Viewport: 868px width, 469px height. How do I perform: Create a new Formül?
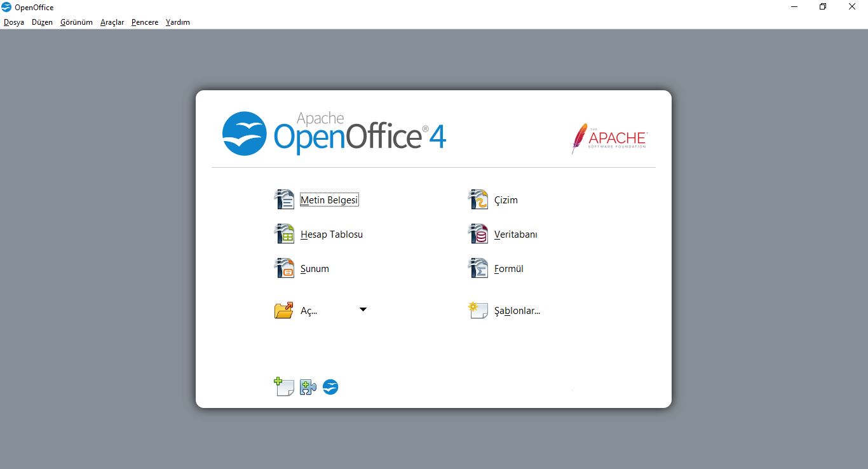click(x=509, y=269)
